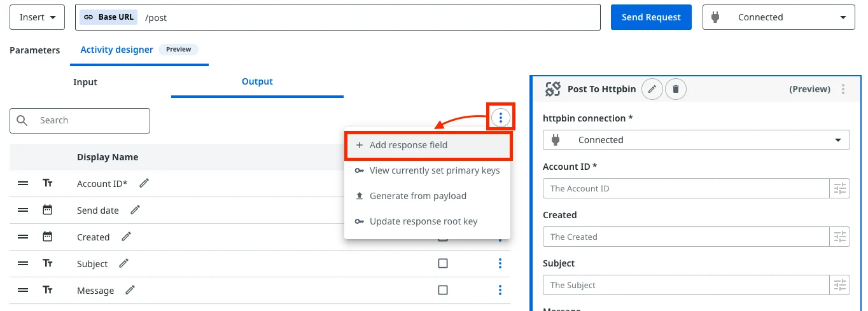Open the output fields three-dot menu

pos(501,118)
